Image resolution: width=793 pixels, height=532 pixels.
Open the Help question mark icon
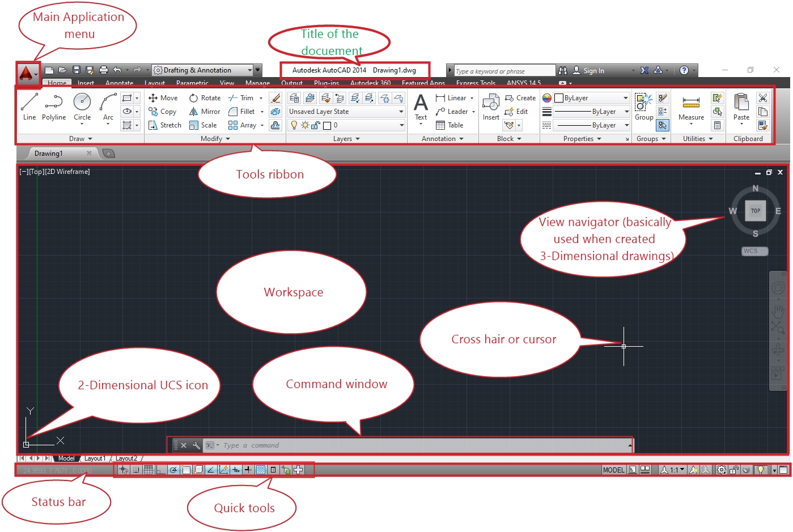pyautogui.click(x=684, y=70)
